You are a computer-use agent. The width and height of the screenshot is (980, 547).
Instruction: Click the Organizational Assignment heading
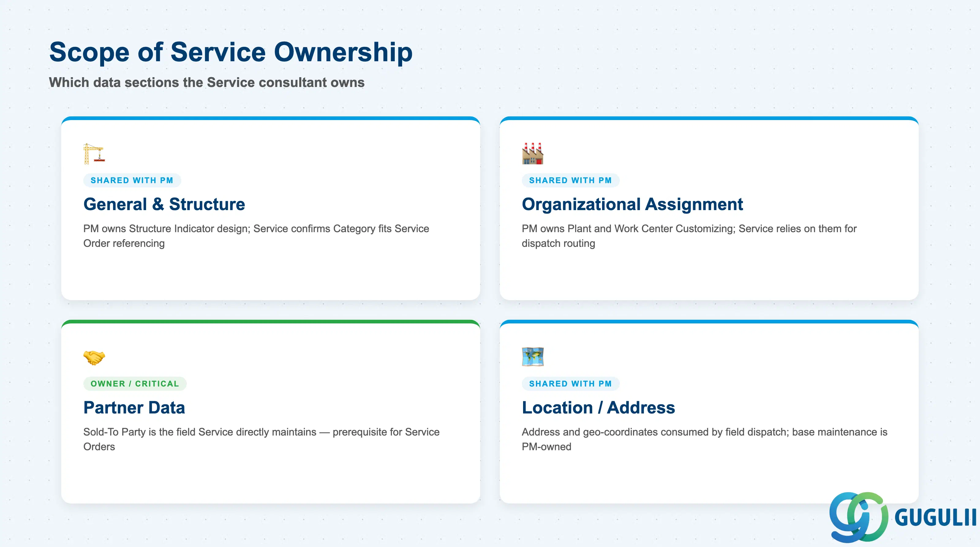coord(632,204)
